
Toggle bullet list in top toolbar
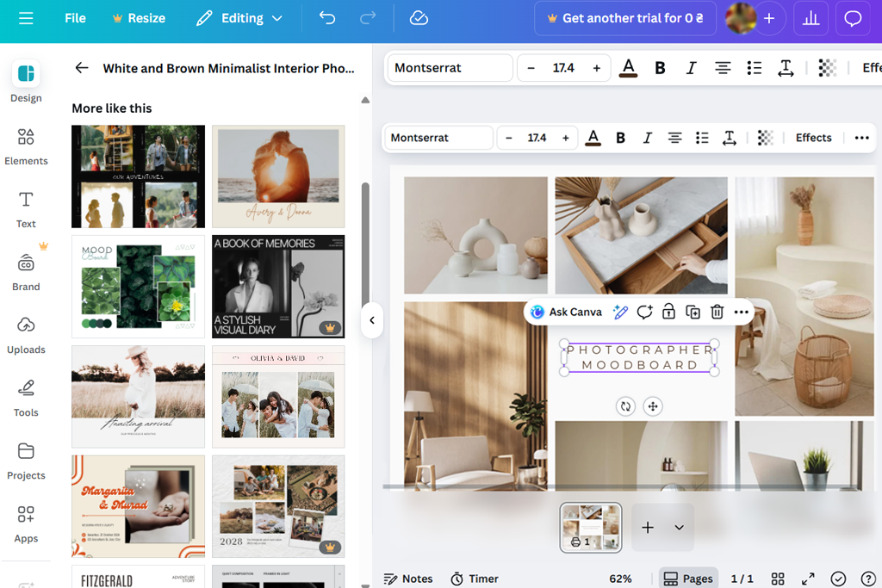click(x=755, y=68)
